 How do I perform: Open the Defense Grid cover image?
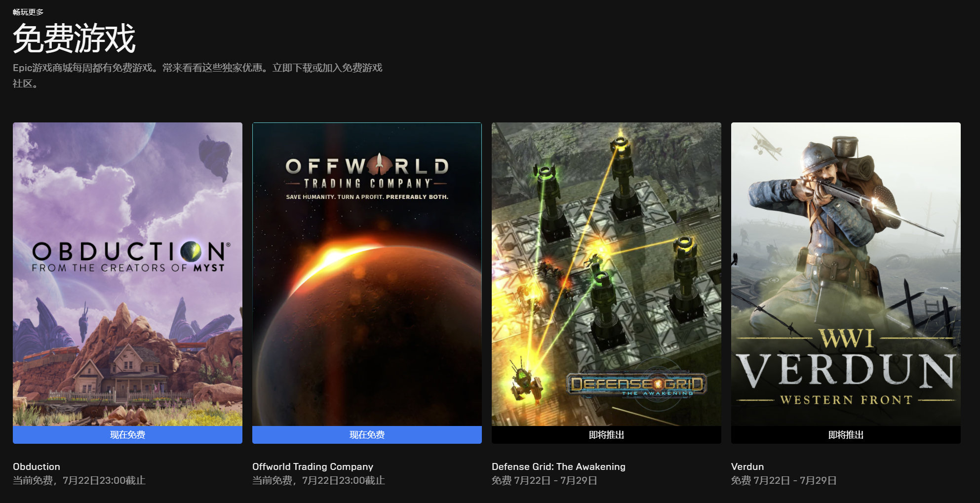coord(606,274)
